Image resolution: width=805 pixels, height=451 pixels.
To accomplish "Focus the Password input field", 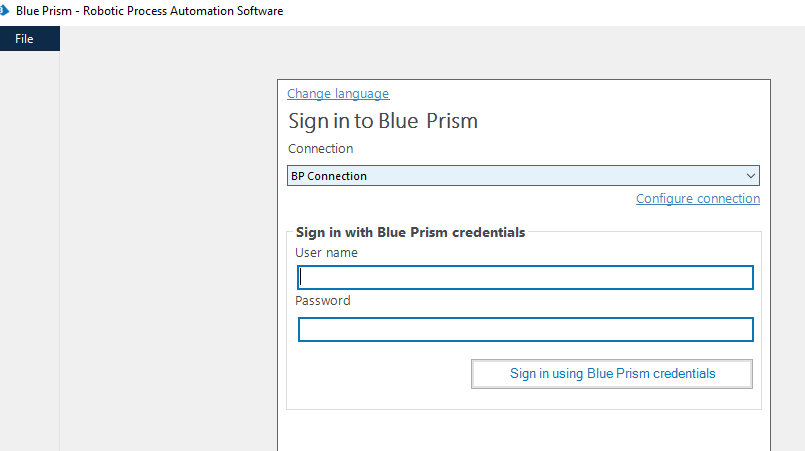I will 526,329.
